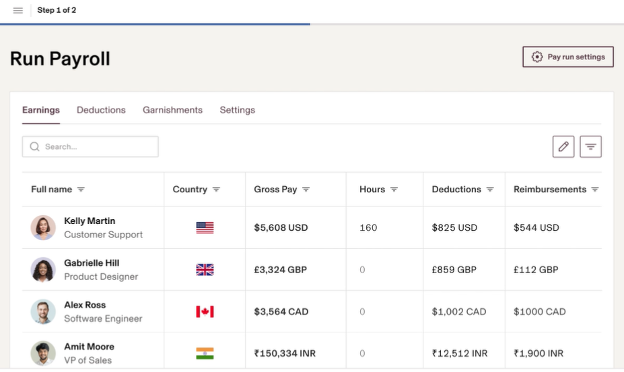This screenshot has width=624, height=372.
Task: Click the pencil edit icon button
Action: 563,147
